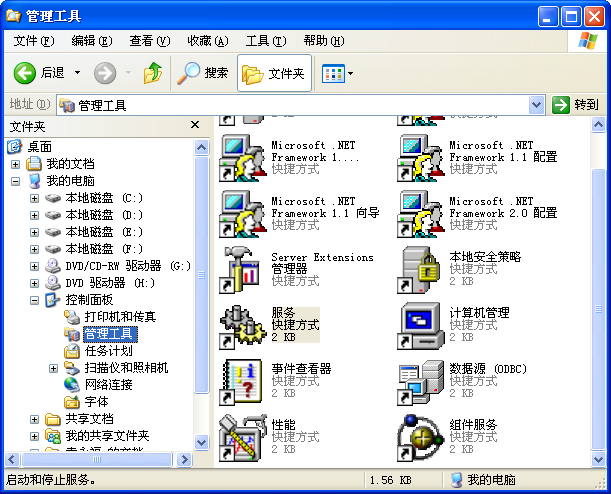
Task: Click file list scroll down arrow
Action: pos(599,460)
